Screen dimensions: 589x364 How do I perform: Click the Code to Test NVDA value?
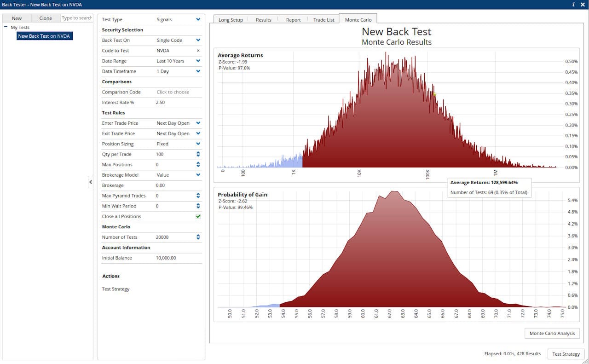click(163, 51)
